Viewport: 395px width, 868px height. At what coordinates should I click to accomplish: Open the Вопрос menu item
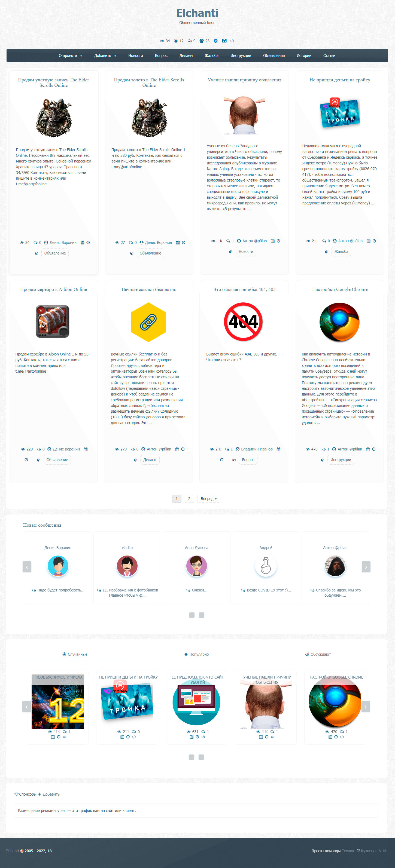[x=161, y=56]
